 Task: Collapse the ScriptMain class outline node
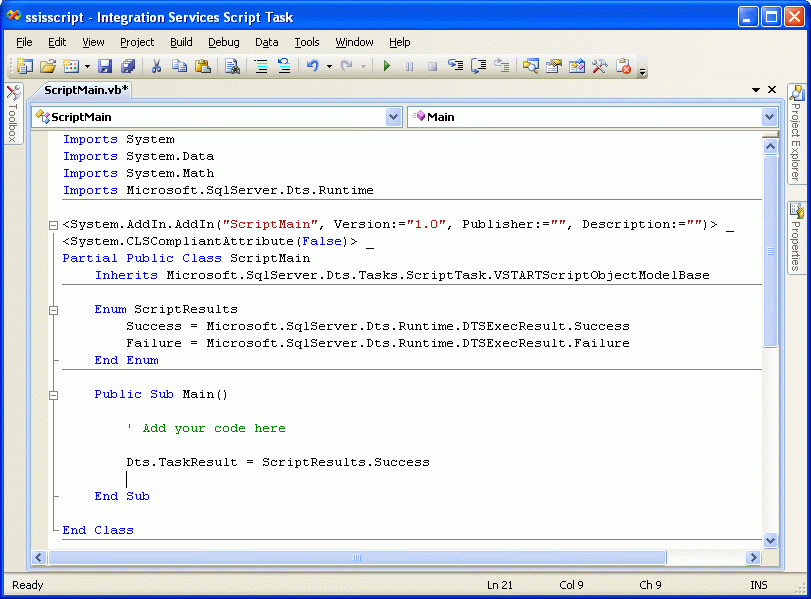(54, 225)
